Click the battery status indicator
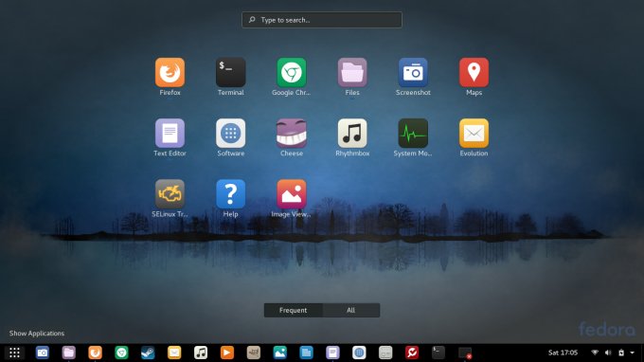This screenshot has height=362, width=644. 621,353
